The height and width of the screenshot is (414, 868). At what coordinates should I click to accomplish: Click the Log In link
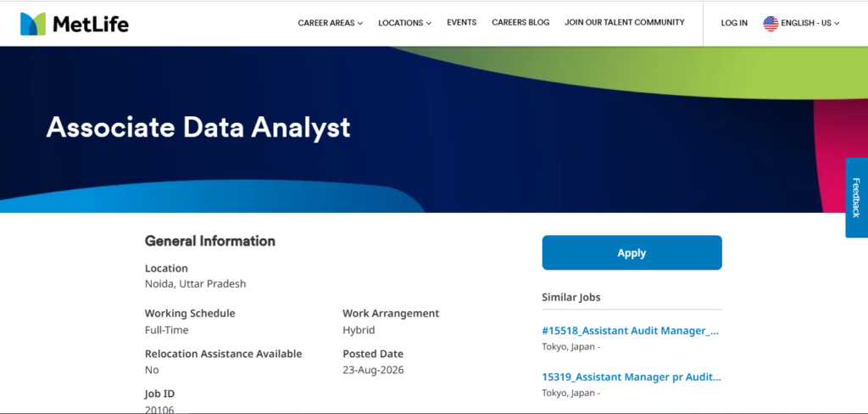734,23
